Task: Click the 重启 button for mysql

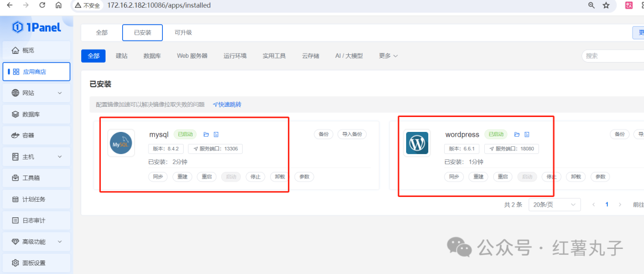Action: click(x=207, y=177)
